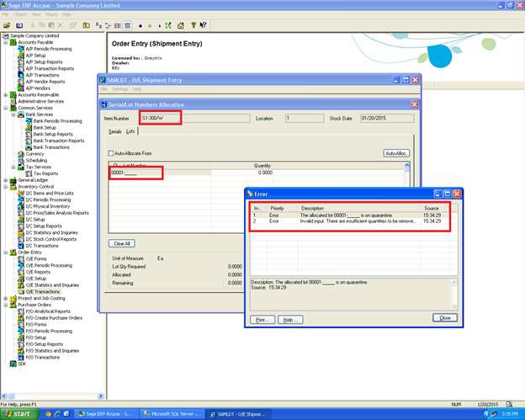Collapse the Purchase Orders tree node

click(x=5, y=305)
